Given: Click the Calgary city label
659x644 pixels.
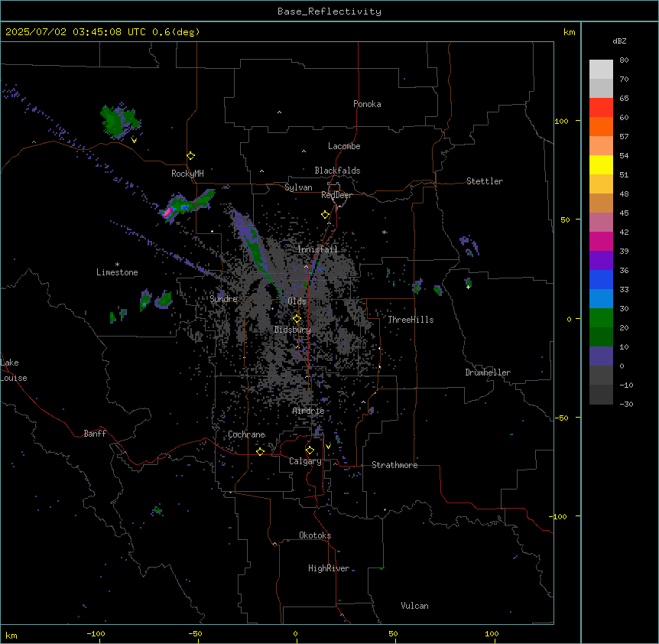Looking at the screenshot, I should tap(305, 461).
